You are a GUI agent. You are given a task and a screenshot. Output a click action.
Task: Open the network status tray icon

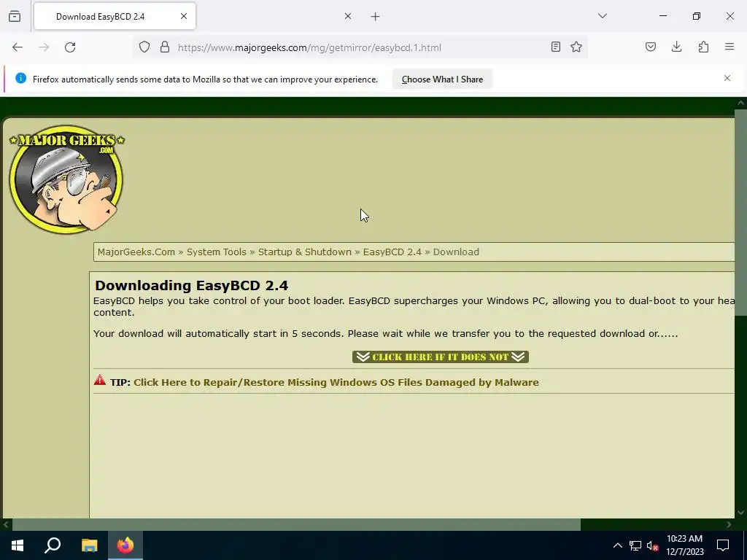(x=635, y=545)
